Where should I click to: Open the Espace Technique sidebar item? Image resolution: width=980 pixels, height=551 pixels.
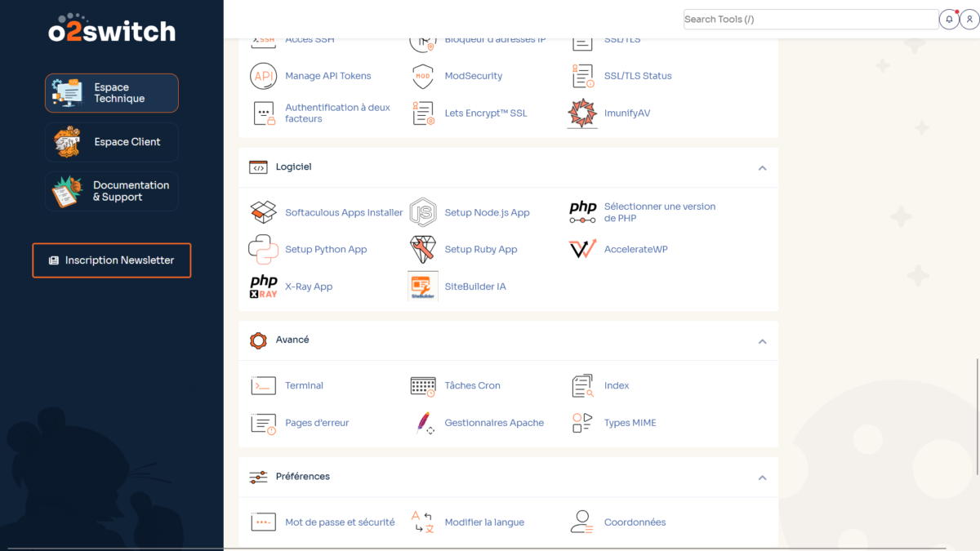click(x=112, y=93)
